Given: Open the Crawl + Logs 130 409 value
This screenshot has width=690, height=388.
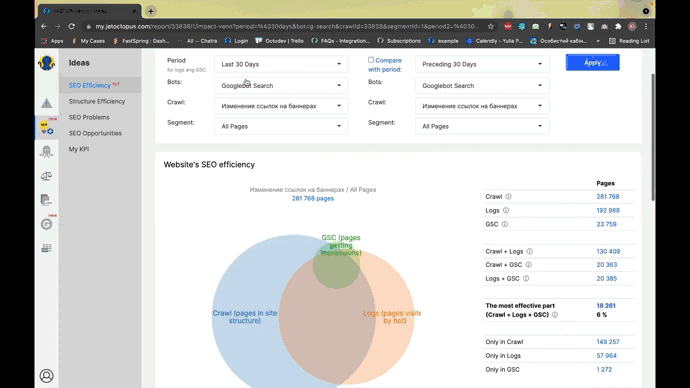Looking at the screenshot, I should click(x=608, y=251).
